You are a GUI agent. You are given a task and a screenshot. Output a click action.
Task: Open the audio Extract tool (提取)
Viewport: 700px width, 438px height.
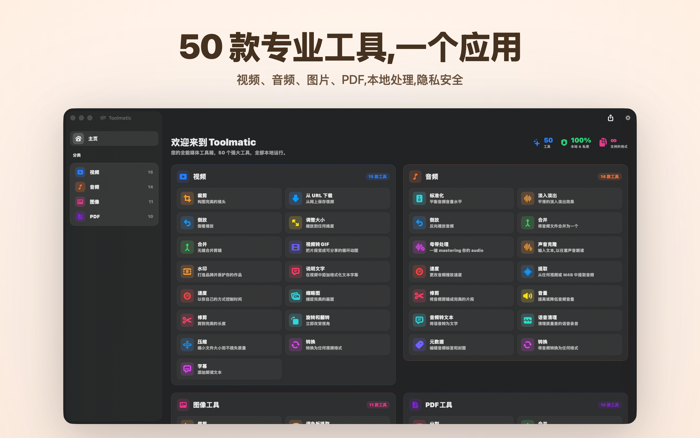click(x=570, y=271)
